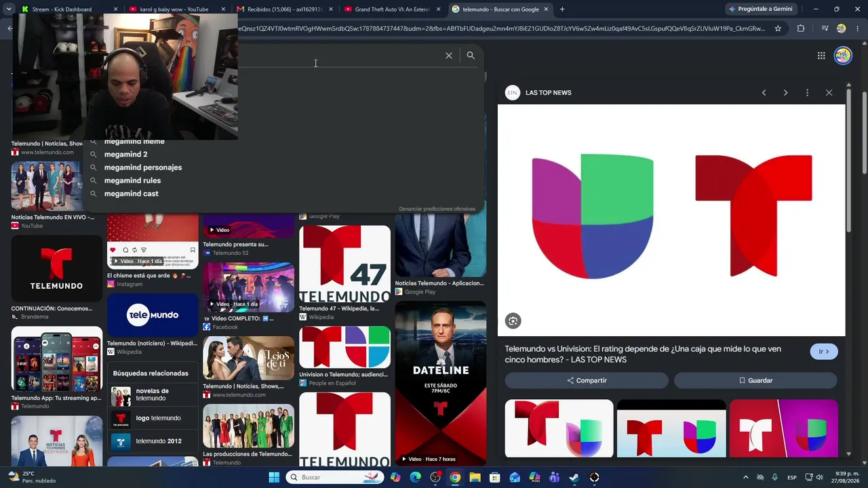Click related search 'logo telemundo'

153,419
